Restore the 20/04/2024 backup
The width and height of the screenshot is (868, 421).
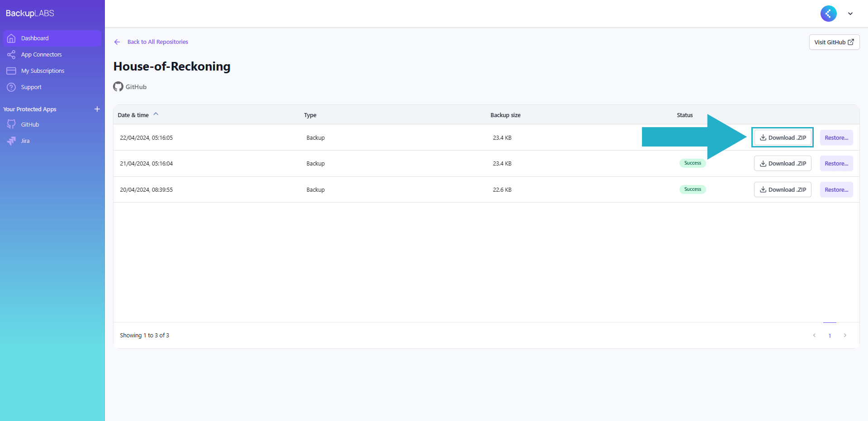point(836,190)
